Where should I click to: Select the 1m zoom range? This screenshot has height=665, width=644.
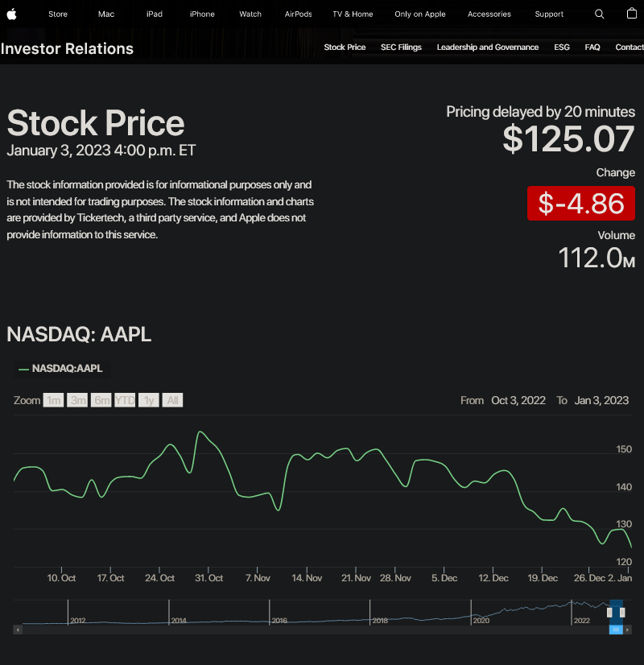[54, 400]
